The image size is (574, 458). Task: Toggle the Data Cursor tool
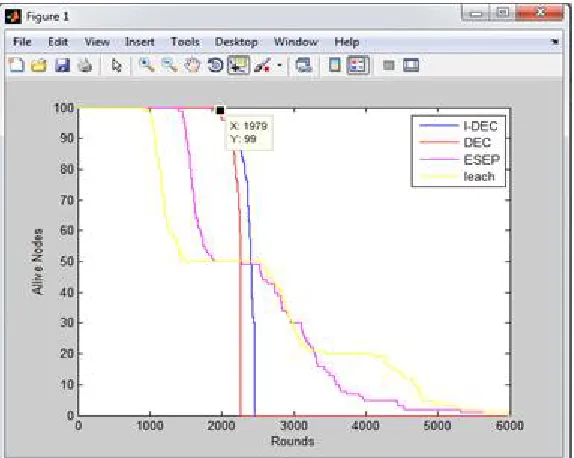coord(238,66)
